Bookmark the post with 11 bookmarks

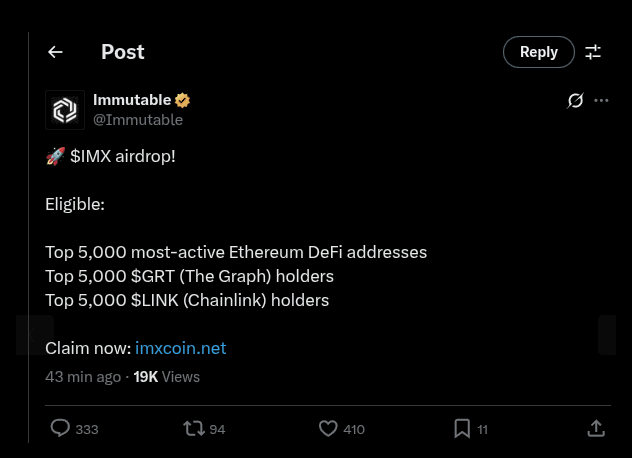tap(462, 428)
